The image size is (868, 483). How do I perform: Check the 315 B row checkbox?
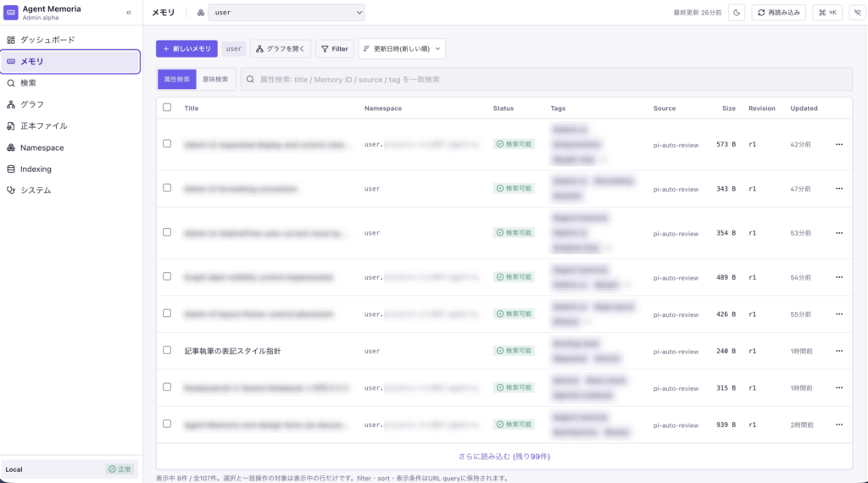pyautogui.click(x=167, y=386)
